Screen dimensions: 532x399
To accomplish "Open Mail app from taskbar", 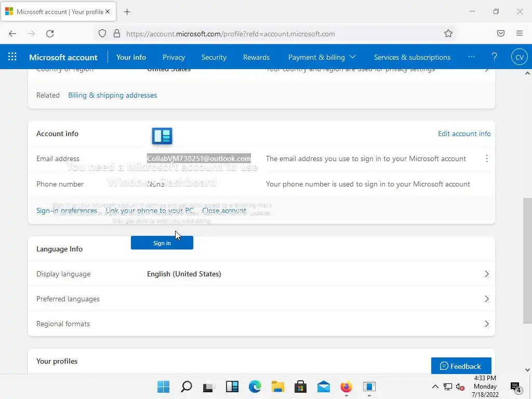I will (x=323, y=387).
